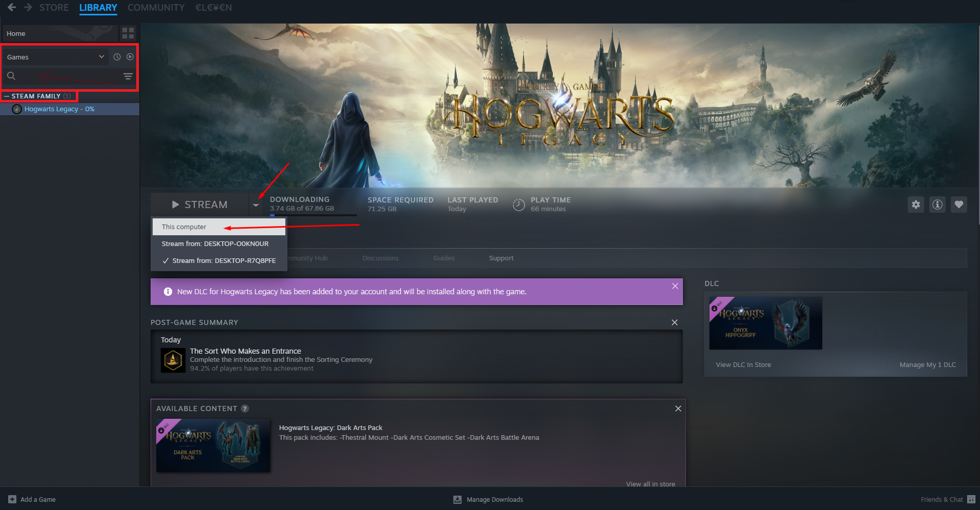This screenshot has width=980, height=510.
Task: Close the Post-Game Summary section
Action: tap(675, 322)
